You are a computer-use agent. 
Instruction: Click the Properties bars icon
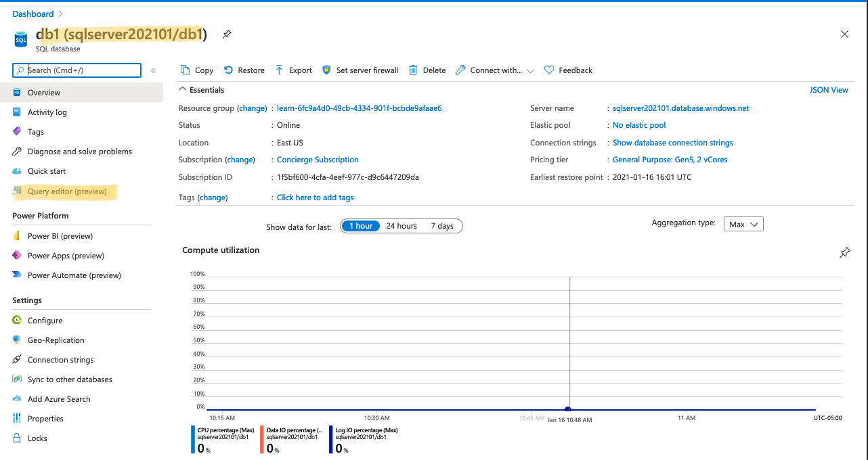(17, 419)
